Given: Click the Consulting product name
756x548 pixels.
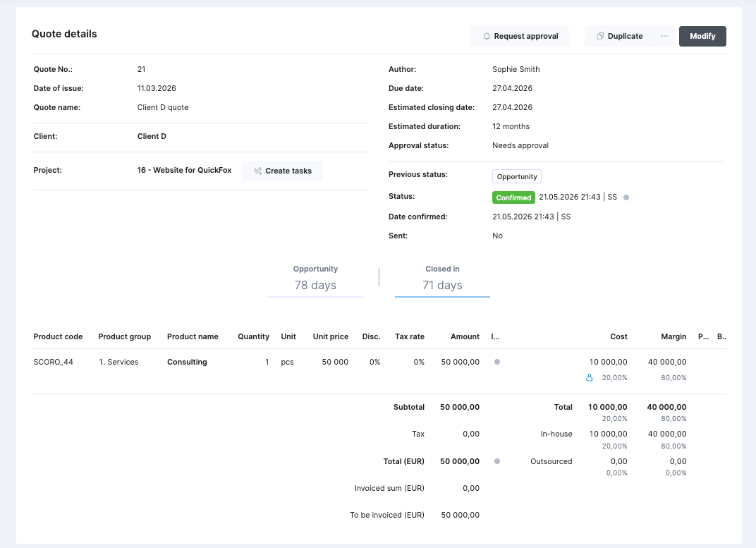Looking at the screenshot, I should [187, 362].
